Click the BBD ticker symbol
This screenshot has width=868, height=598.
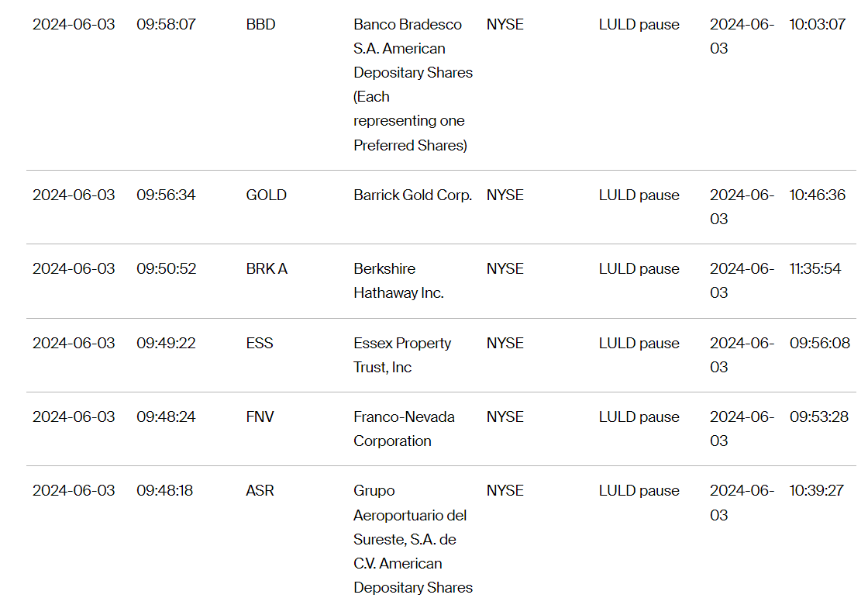[260, 24]
